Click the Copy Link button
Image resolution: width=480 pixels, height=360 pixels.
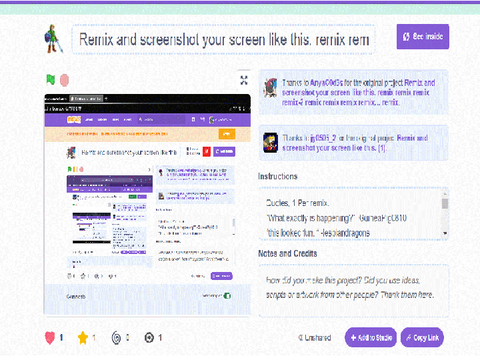[x=422, y=337]
